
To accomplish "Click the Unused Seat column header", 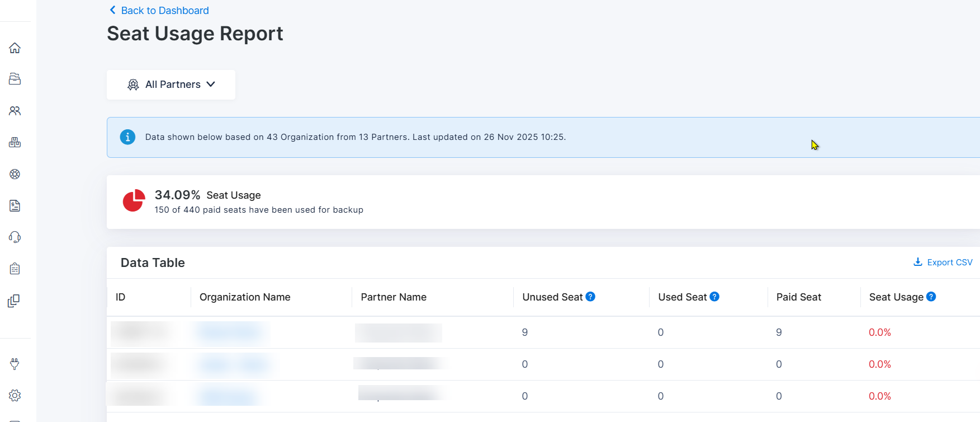I will (x=552, y=297).
